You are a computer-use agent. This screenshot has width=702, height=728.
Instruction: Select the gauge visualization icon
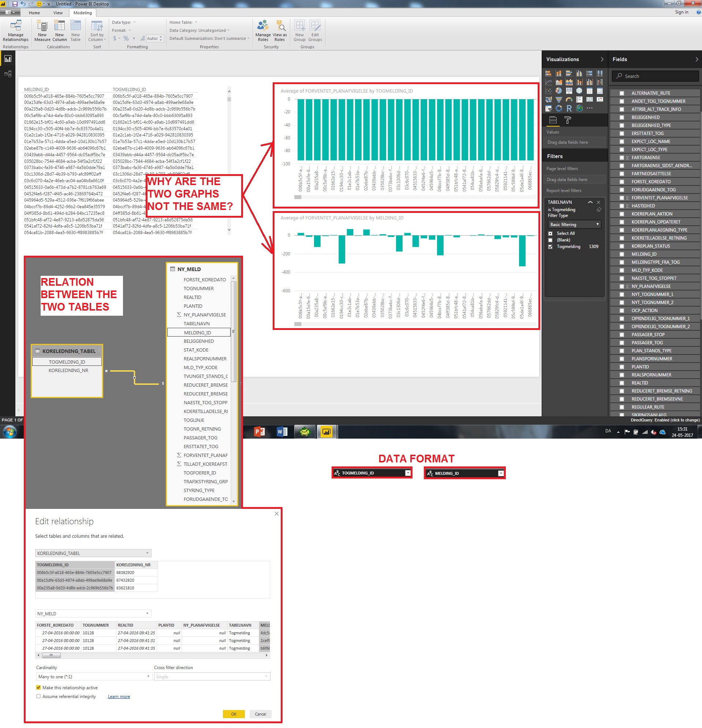pyautogui.click(x=569, y=100)
